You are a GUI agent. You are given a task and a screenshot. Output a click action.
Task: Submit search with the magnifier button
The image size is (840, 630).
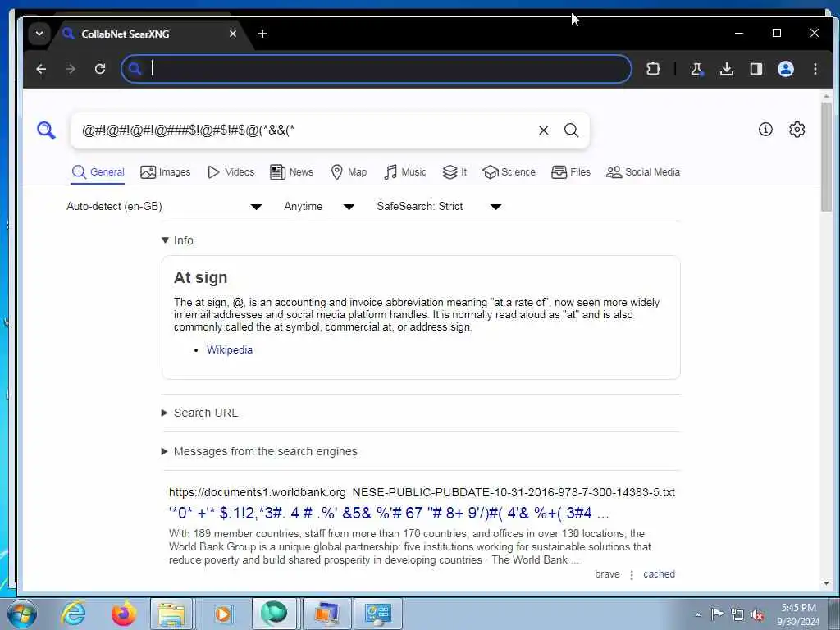(571, 130)
